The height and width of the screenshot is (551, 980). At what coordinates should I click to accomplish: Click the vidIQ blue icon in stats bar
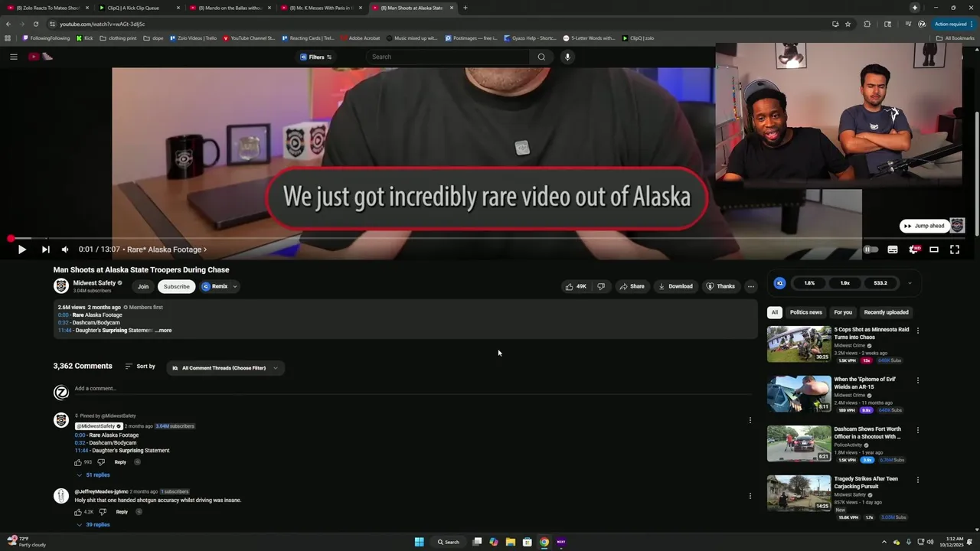pyautogui.click(x=780, y=283)
